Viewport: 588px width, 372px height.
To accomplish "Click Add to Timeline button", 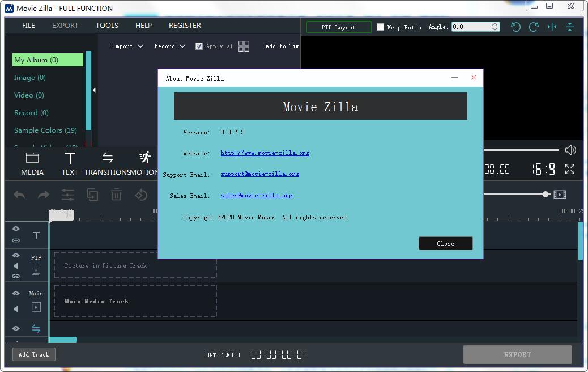I will point(282,46).
